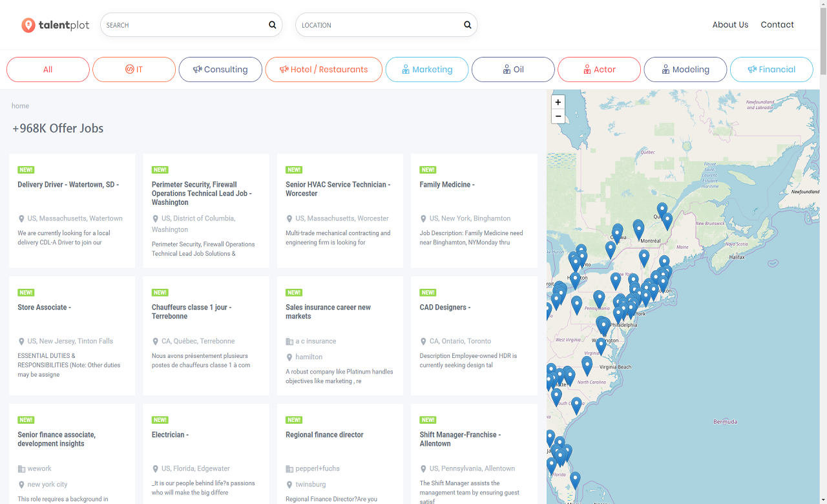Open Senior HVAC Service Technician job

pyautogui.click(x=338, y=189)
